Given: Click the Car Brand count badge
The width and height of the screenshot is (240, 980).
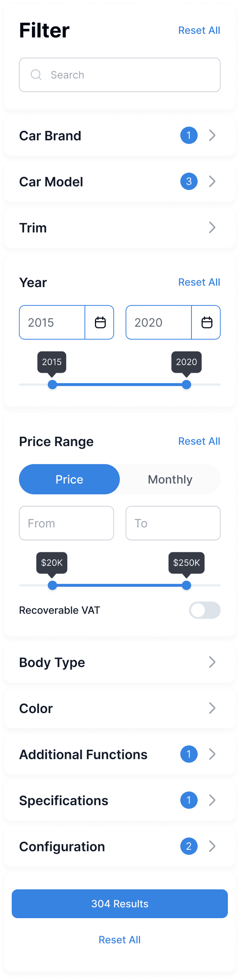Looking at the screenshot, I should coord(189,135).
